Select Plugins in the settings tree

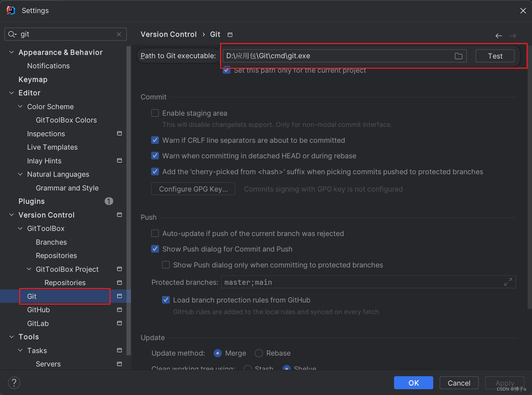pos(31,201)
